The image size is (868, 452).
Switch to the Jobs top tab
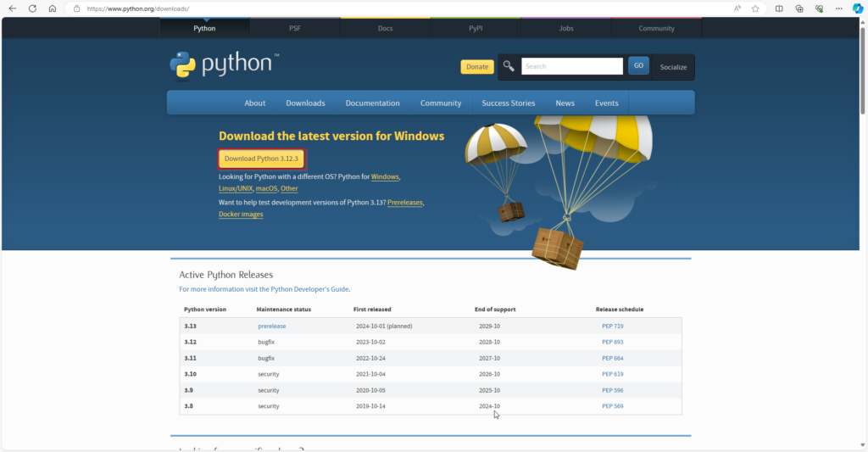[x=566, y=28]
